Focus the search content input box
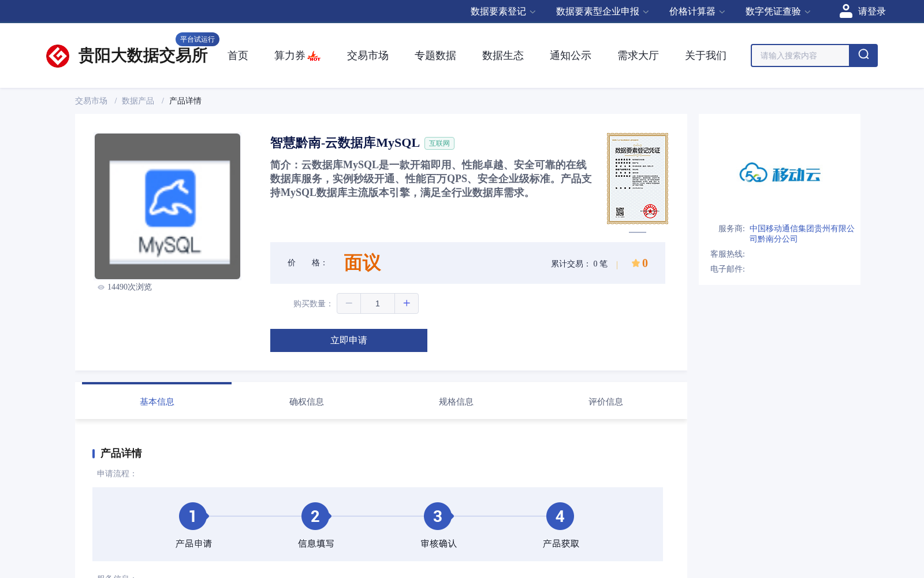The image size is (924, 578). (x=800, y=55)
